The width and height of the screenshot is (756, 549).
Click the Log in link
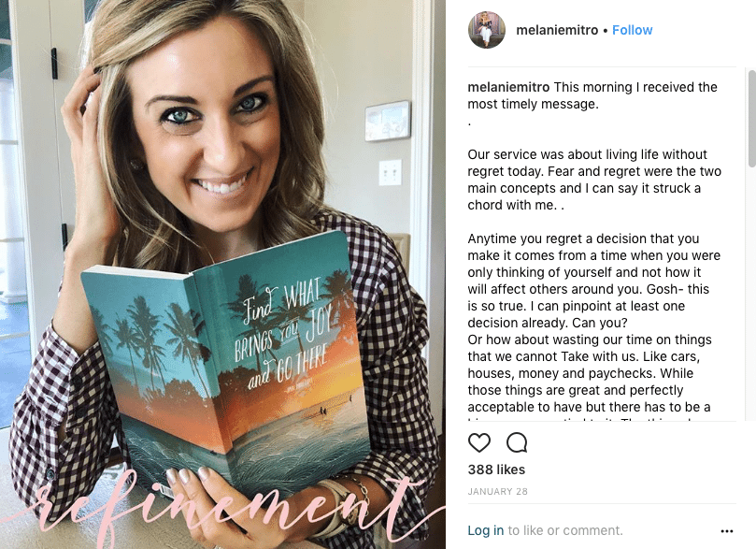tap(486, 530)
